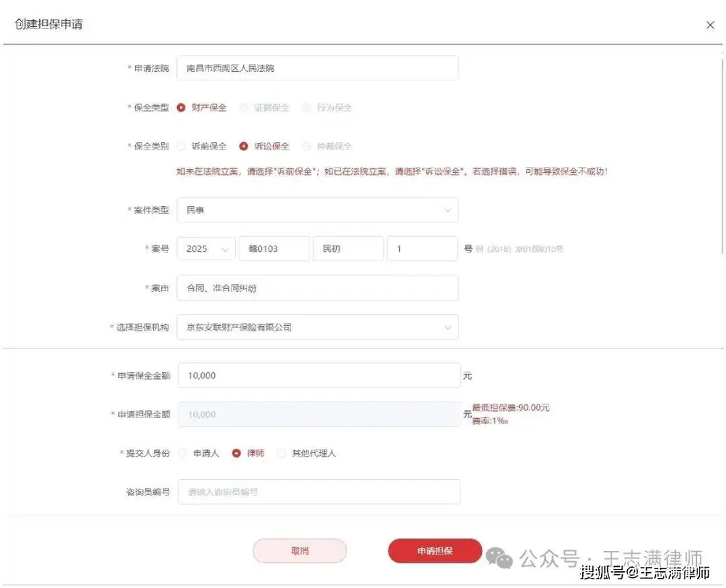Open the 选择担保机构 dropdown
Screen dimensions: 726x588
point(318,327)
